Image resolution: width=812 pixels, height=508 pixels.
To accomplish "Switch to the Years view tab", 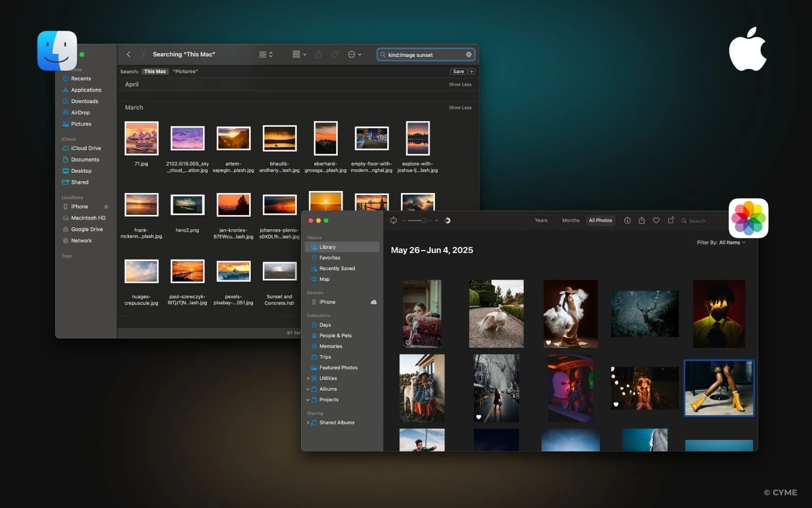I will [x=541, y=220].
